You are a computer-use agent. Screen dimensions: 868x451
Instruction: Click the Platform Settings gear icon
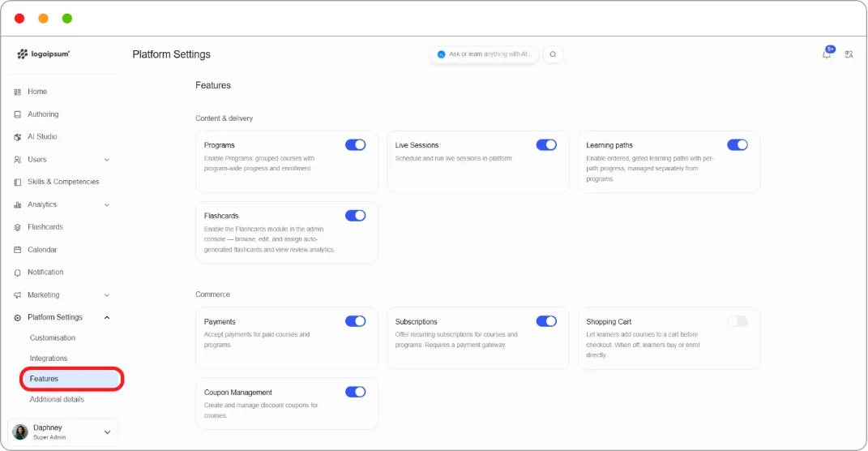point(18,317)
